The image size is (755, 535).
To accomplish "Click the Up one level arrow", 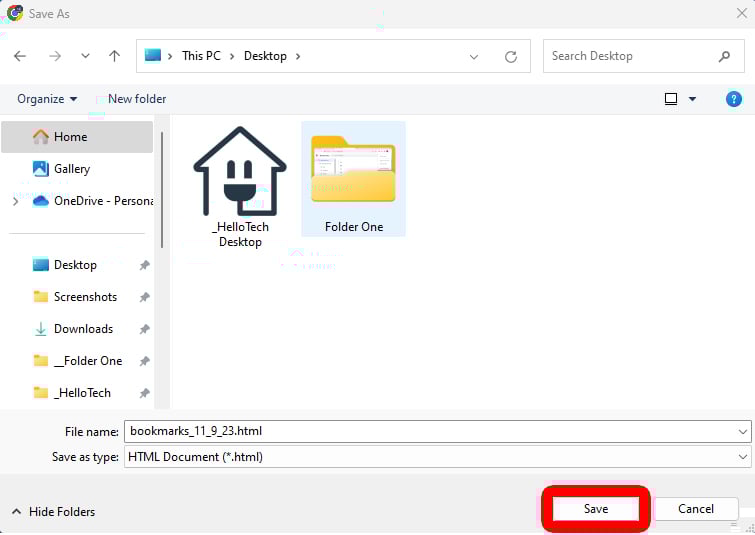I will (114, 56).
